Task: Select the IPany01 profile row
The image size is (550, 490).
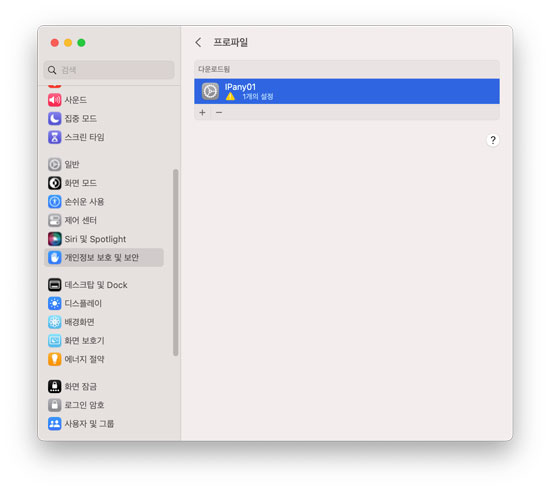Action: pyautogui.click(x=347, y=91)
